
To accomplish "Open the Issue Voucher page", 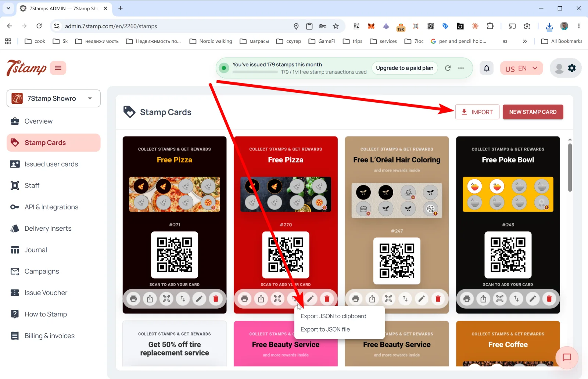I will pos(54,293).
